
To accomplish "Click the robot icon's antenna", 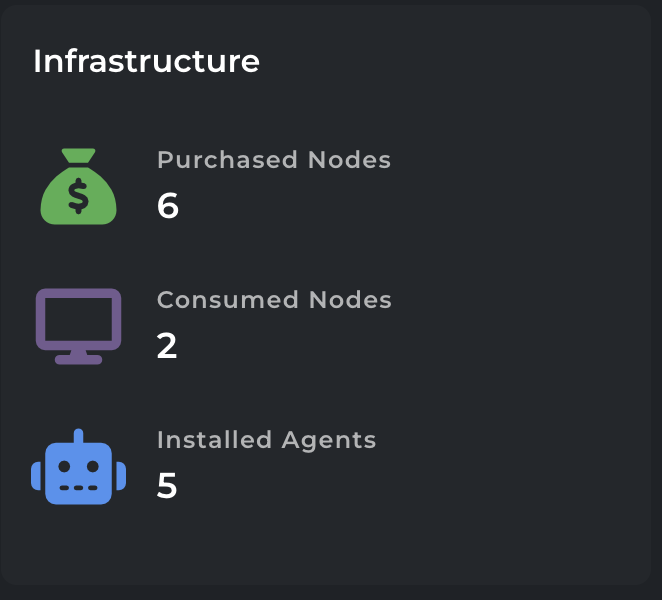I will tap(79, 436).
